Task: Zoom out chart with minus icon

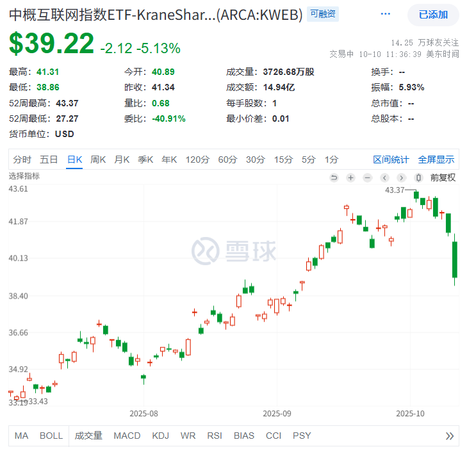Action: tap(367, 177)
